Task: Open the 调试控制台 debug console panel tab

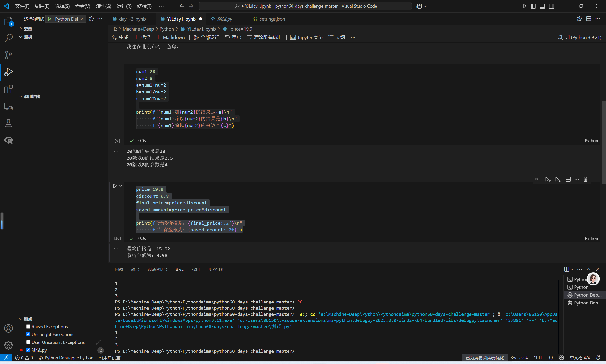Action: [157, 269]
